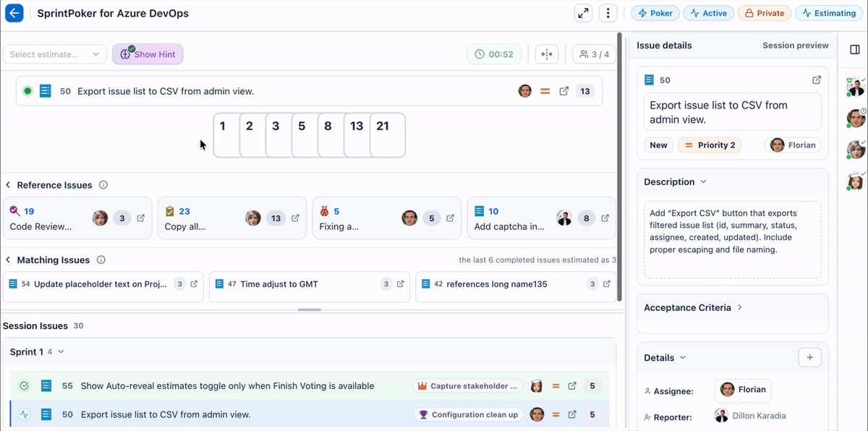Click the reveal cards icon next to the timer
This screenshot has width=868, height=431.
547,54
